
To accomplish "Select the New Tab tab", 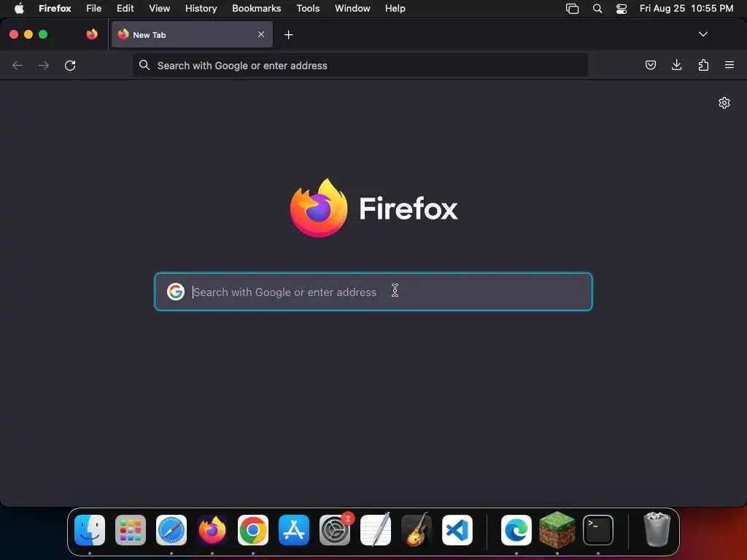I will (x=192, y=34).
